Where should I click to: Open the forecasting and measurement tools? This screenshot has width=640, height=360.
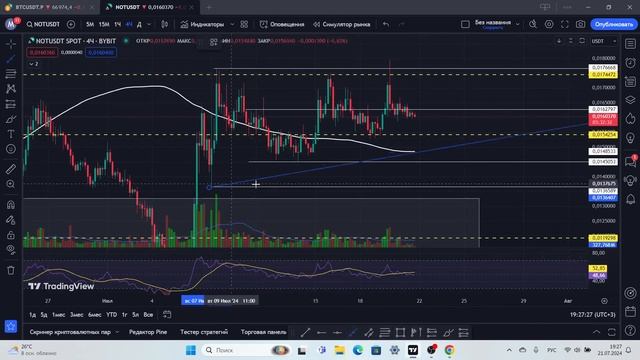click(11, 104)
